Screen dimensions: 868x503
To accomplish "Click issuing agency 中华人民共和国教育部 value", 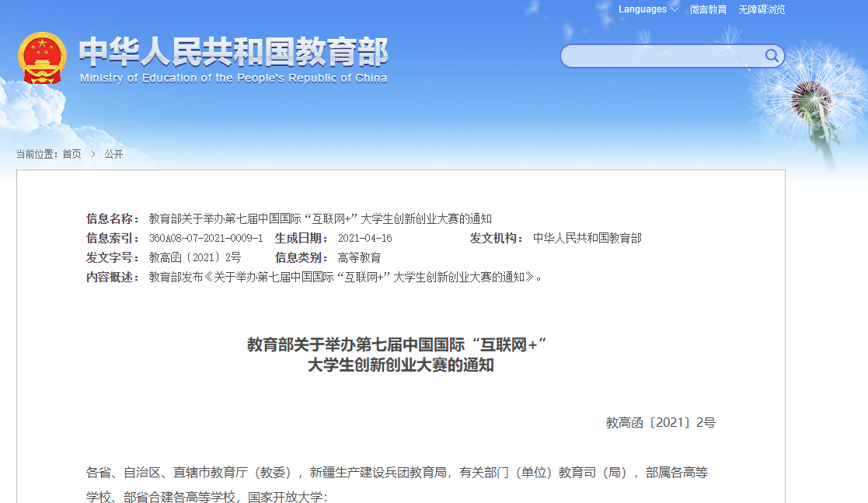I will tap(587, 238).
